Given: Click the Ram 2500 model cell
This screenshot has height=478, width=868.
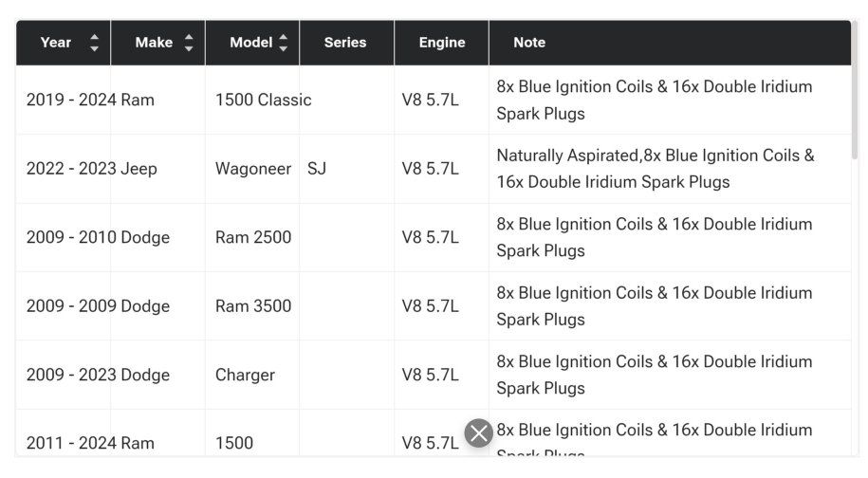Looking at the screenshot, I should (x=253, y=237).
